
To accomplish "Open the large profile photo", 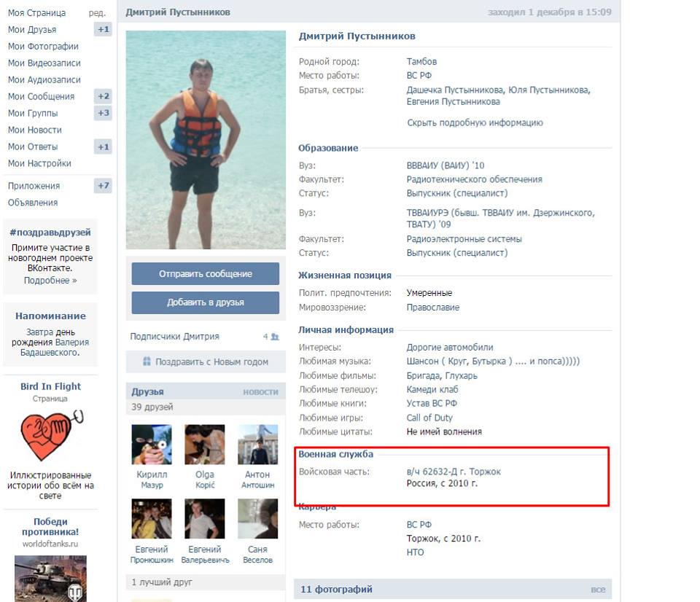I will coord(206,140).
